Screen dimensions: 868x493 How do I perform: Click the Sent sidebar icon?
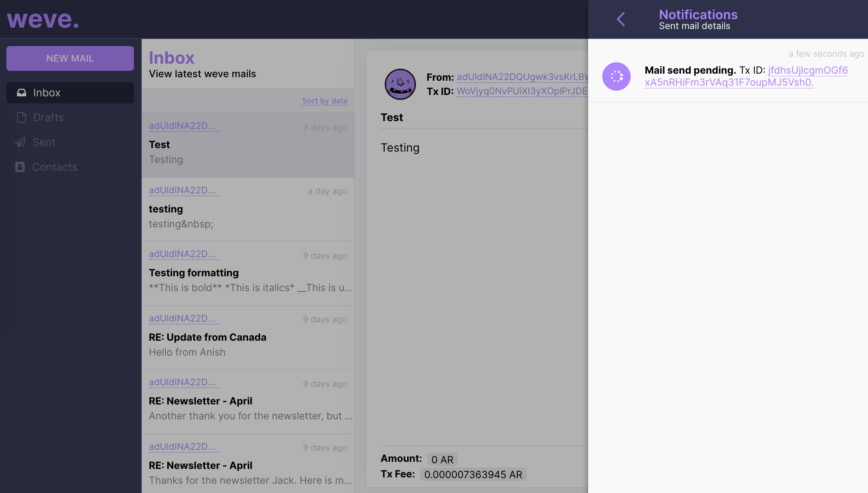point(20,142)
